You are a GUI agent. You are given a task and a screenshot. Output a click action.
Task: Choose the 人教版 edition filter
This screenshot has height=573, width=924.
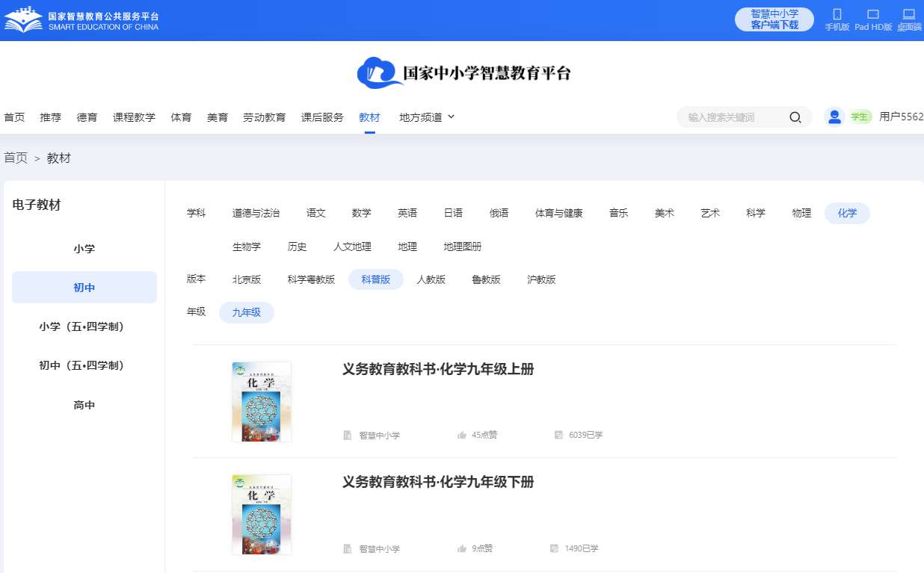pos(431,279)
